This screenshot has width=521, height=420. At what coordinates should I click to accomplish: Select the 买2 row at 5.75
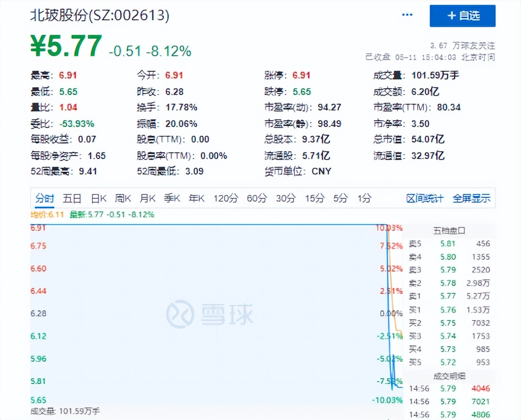[x=449, y=323]
